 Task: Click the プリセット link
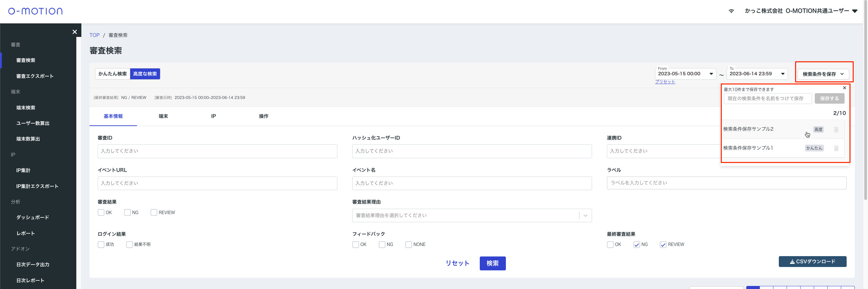[665, 82]
